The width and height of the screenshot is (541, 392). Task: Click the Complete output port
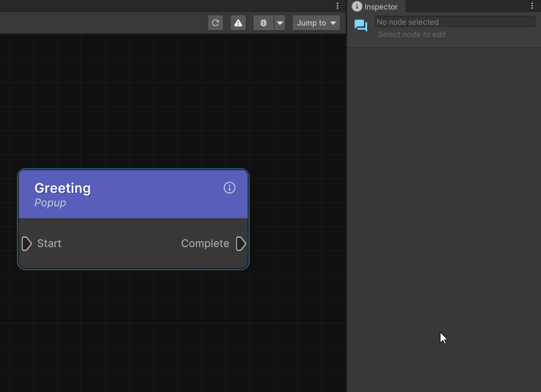(241, 243)
